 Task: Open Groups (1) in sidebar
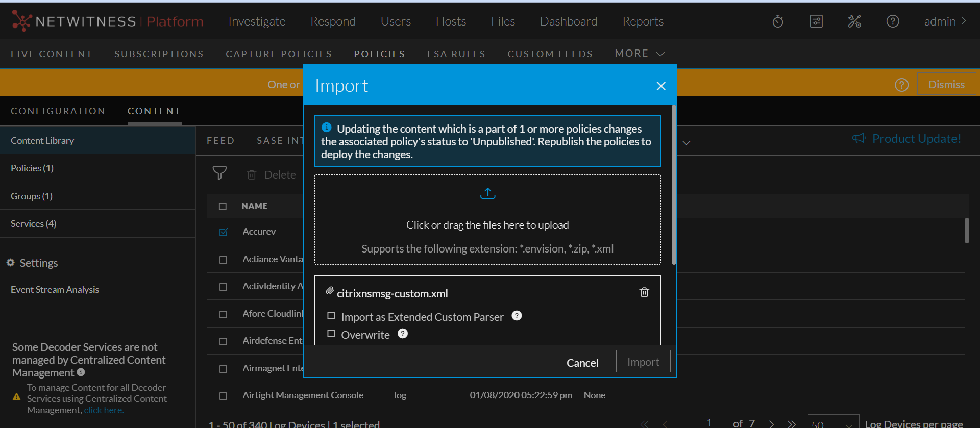(97, 196)
